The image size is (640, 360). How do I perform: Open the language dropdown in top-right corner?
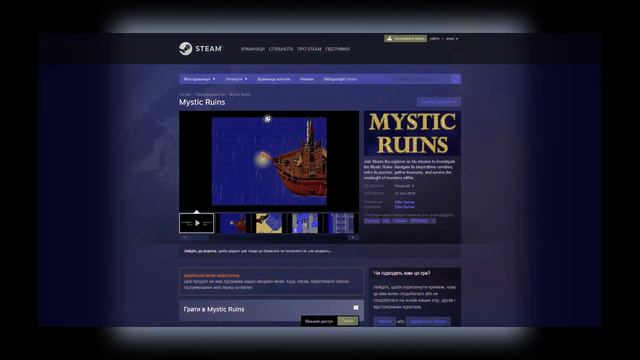click(452, 38)
